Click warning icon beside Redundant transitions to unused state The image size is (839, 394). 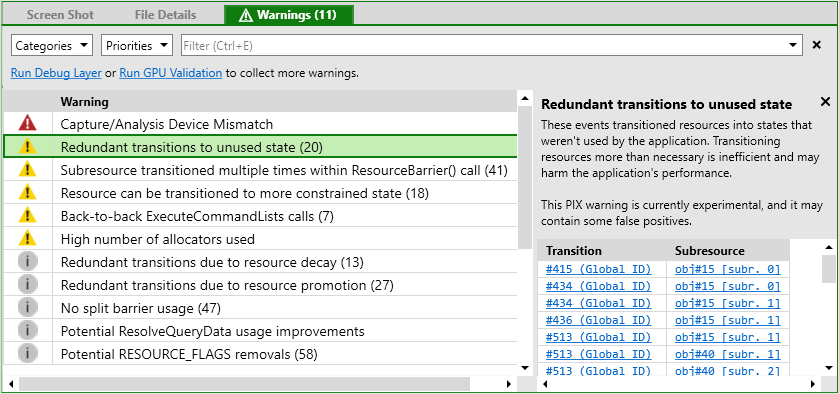pyautogui.click(x=27, y=146)
